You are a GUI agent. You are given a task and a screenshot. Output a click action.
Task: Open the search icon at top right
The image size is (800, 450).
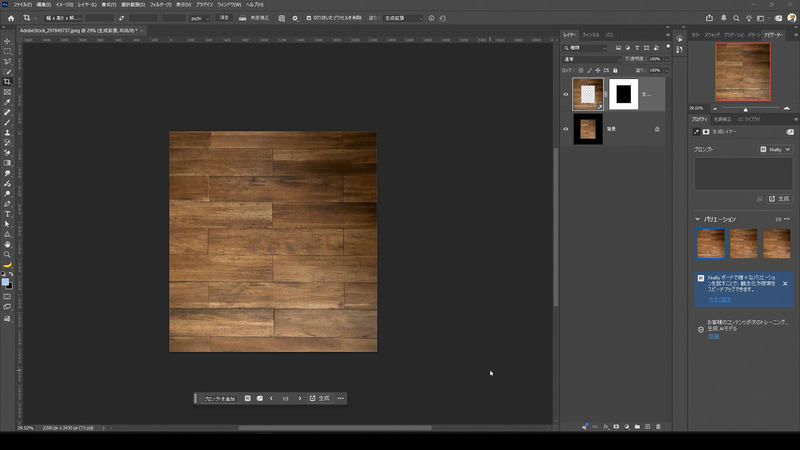(736, 18)
